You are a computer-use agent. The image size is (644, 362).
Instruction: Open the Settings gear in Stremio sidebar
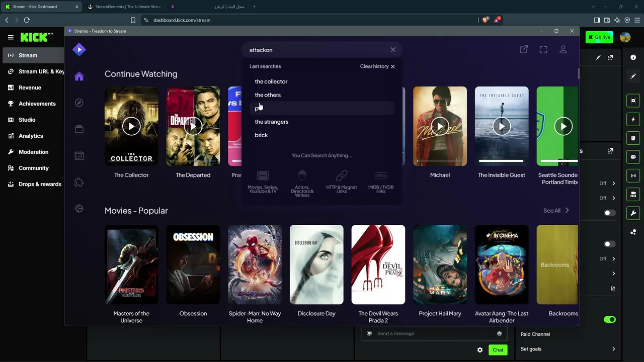[x=79, y=209]
